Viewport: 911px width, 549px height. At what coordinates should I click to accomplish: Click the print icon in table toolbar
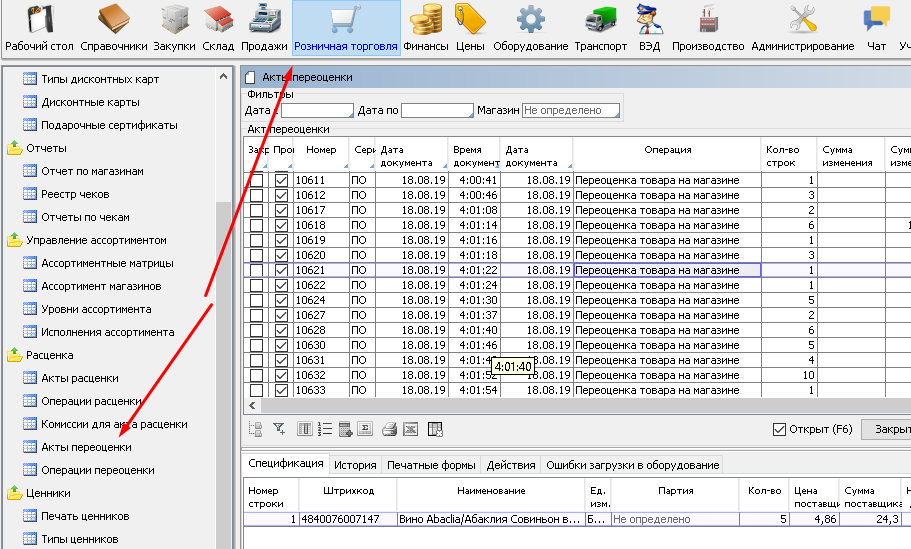click(390, 429)
